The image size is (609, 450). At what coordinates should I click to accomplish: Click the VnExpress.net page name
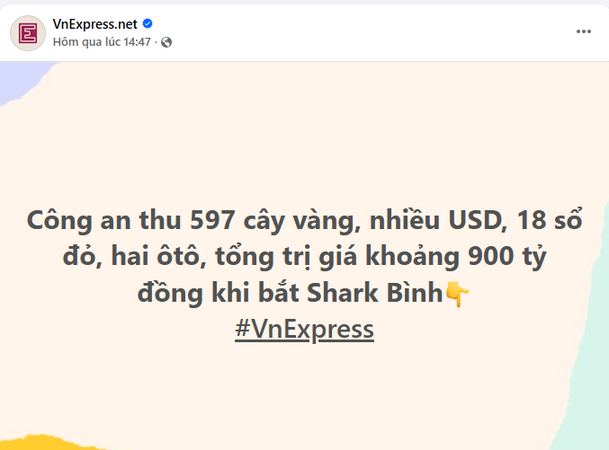tap(95, 24)
